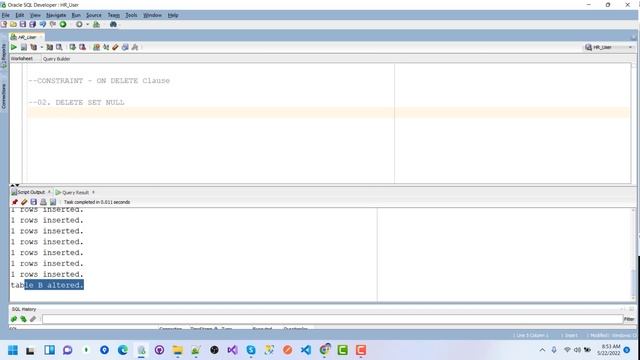Open the Explain Plan dropdown arrow
This screenshot has width=640, height=360.
[x=41, y=47]
